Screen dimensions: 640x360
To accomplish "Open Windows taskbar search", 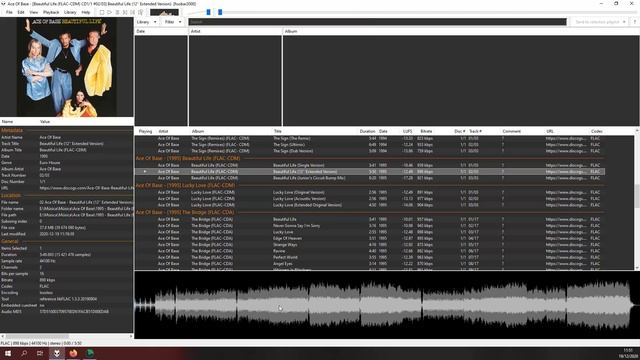I will [24, 353].
